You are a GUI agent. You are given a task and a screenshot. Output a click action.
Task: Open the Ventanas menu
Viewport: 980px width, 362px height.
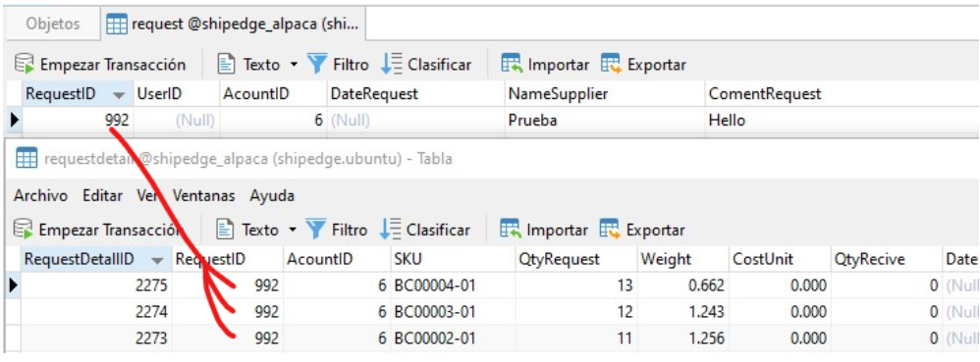click(203, 196)
